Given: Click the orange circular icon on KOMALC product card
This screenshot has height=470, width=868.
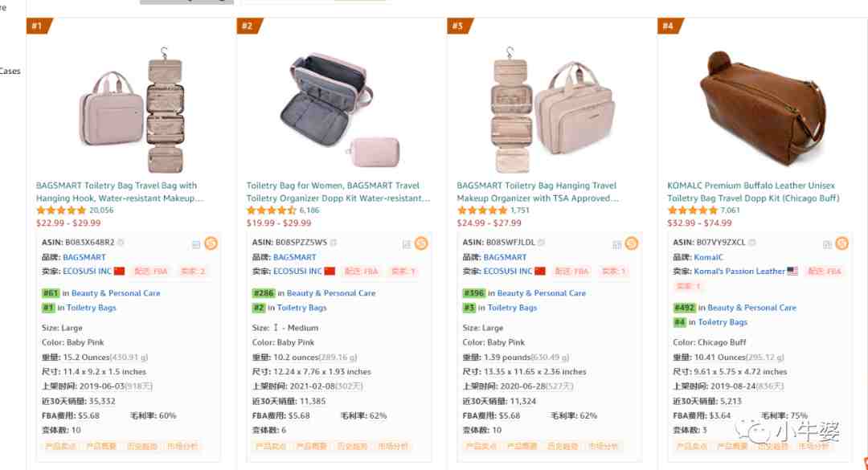Looking at the screenshot, I should (842, 243).
